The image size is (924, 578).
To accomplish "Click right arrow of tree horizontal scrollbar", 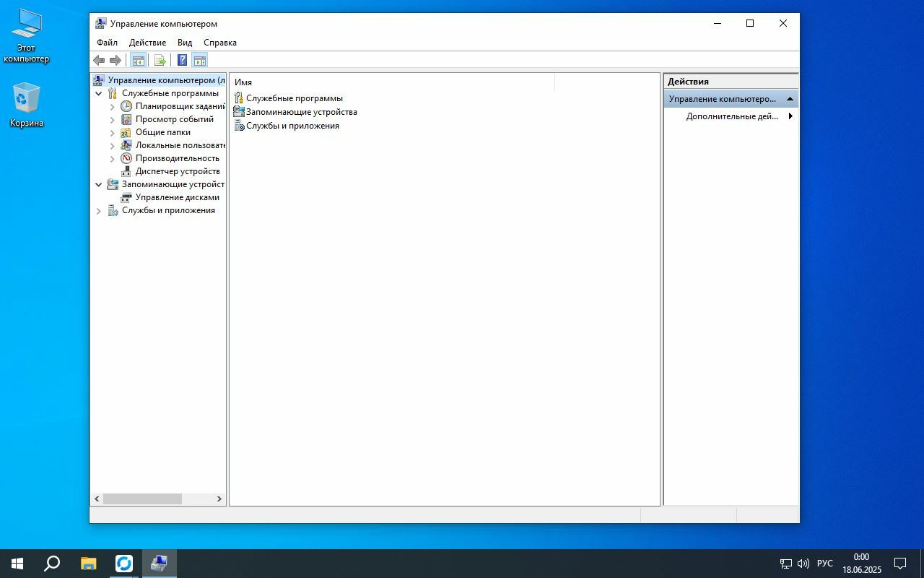I will pyautogui.click(x=219, y=499).
